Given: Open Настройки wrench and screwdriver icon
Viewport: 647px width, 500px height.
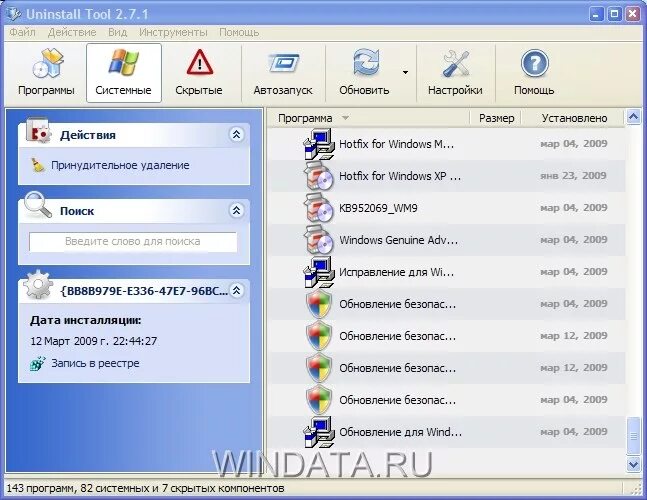Looking at the screenshot, I should 455,63.
